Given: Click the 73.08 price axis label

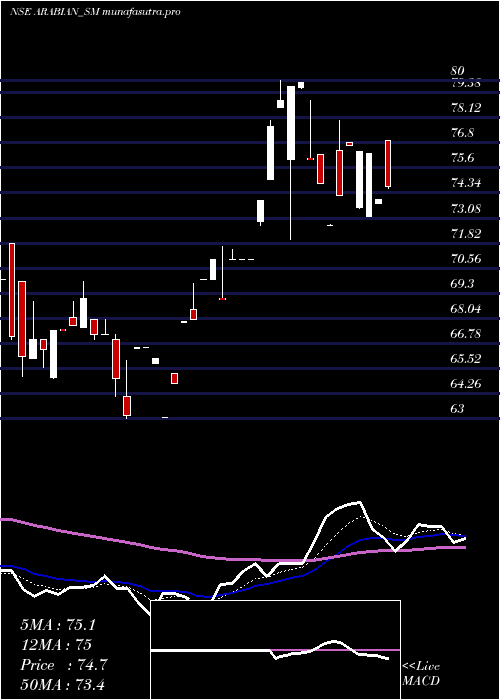Looking at the screenshot, I should pyautogui.click(x=466, y=208).
